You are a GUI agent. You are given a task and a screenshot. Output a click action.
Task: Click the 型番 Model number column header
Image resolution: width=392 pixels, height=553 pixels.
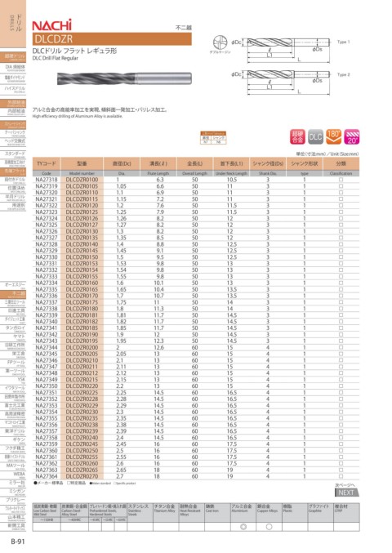pos(82,164)
